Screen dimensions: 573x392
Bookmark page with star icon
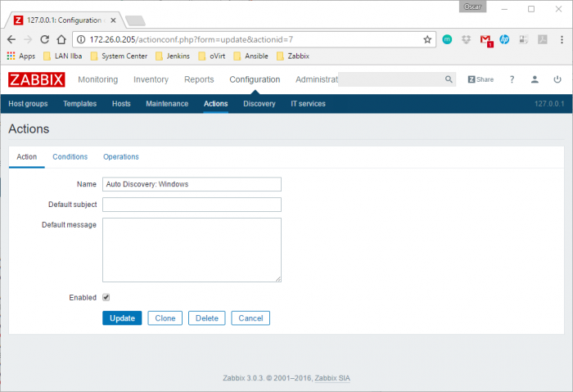(427, 39)
